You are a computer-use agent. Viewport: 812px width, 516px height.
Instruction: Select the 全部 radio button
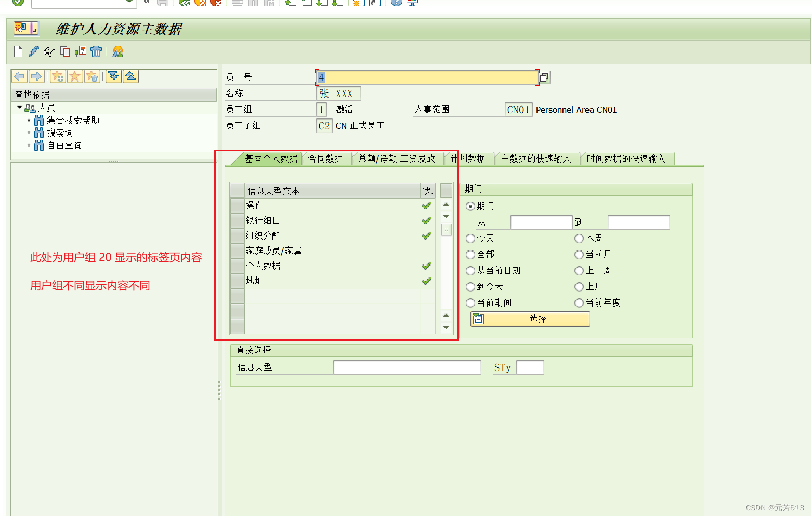[x=470, y=255]
